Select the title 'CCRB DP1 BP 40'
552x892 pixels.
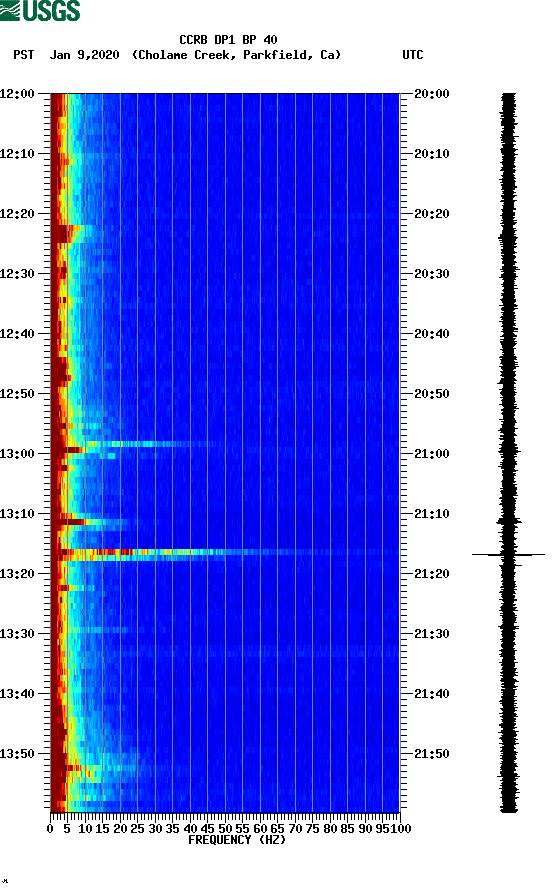pyautogui.click(x=228, y=40)
